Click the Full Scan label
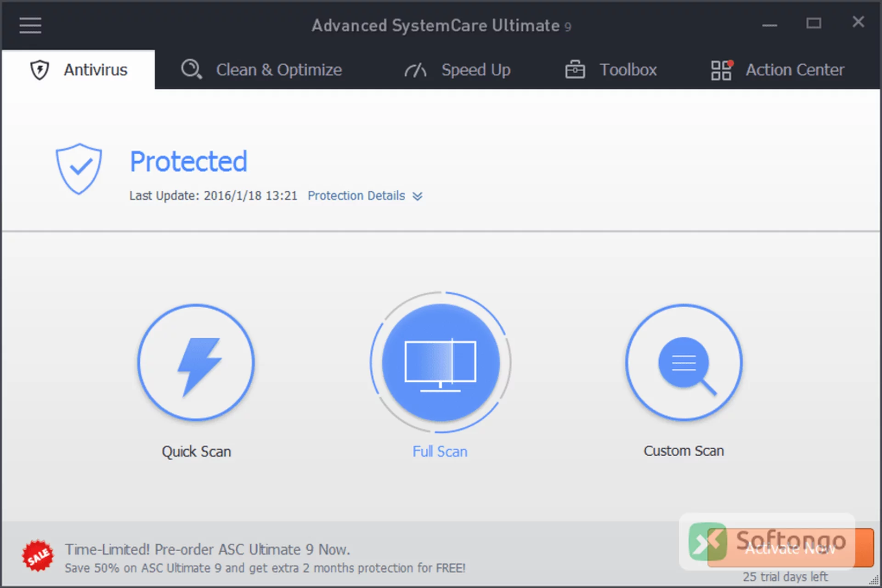 (x=440, y=452)
